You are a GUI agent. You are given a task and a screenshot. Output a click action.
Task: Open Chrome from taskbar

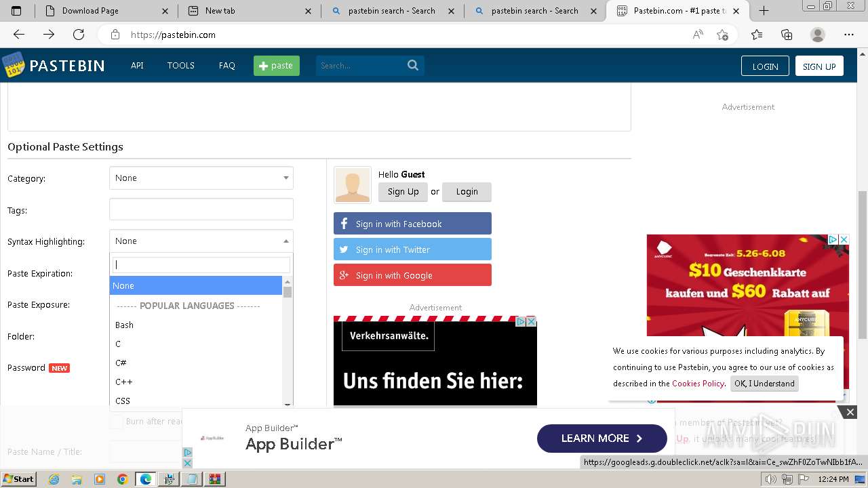point(122,479)
